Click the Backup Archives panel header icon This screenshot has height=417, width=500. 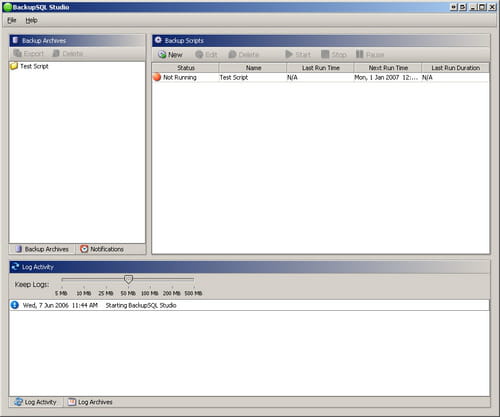(x=15, y=40)
